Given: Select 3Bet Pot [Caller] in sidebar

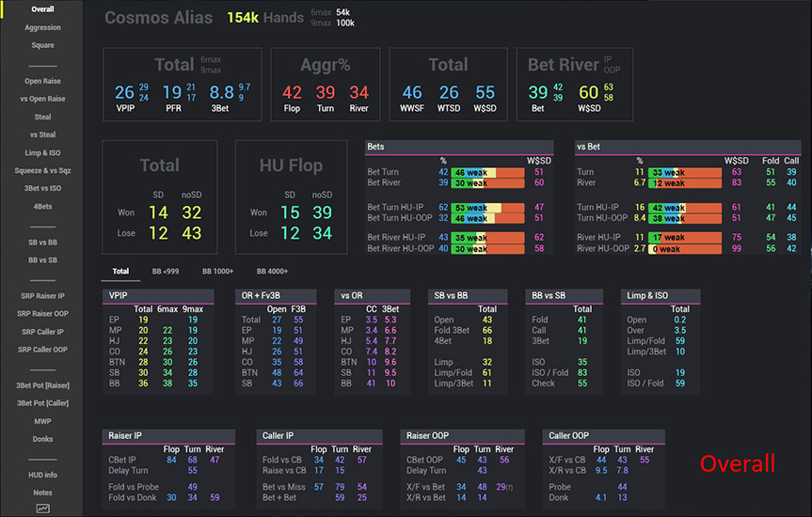Looking at the screenshot, I should pos(42,402).
